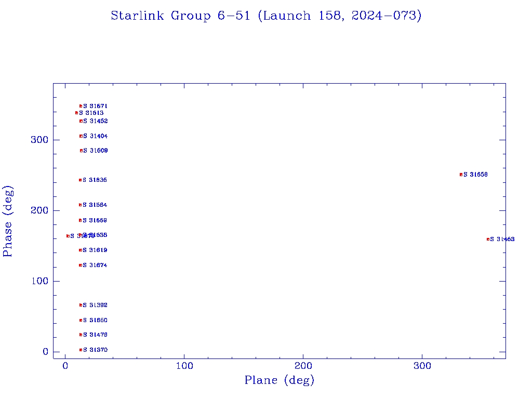Viewport: 532px width, 399px height.
Task: Select the S 31584 label text
Action: pyautogui.click(x=95, y=205)
